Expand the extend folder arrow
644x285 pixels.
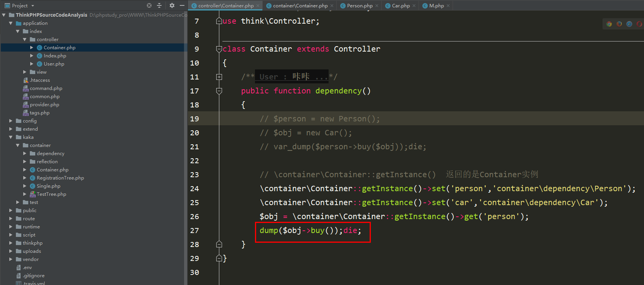11,129
